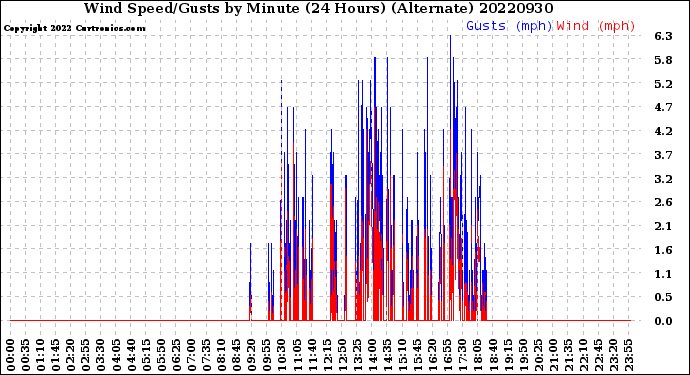Click the chart title text
Screen dimensions: 690x375
pos(319,8)
